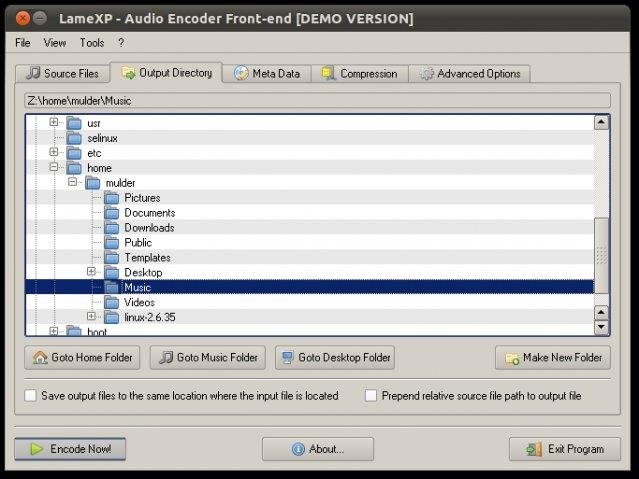Select the Output Directory tab
This screenshot has width=639, height=479.
tap(166, 73)
